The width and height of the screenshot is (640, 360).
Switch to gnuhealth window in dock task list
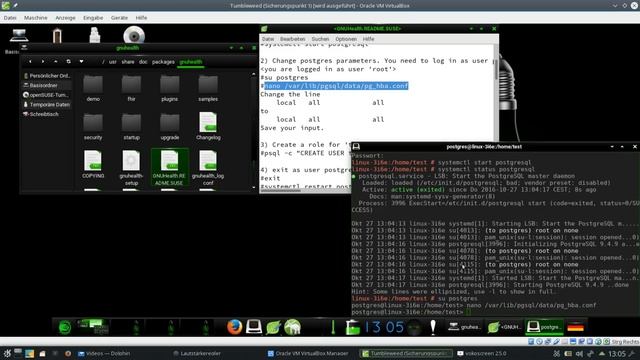[x=464, y=327]
